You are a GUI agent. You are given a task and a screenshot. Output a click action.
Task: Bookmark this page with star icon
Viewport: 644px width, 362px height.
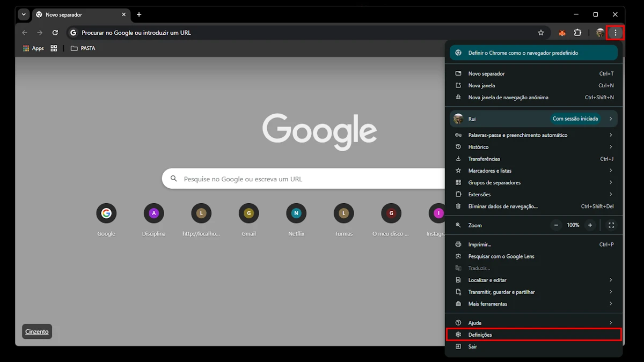(x=541, y=33)
